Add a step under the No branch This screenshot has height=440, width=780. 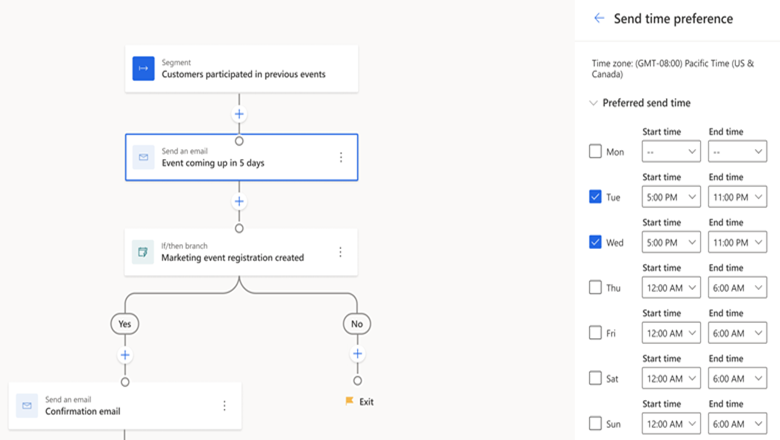click(357, 355)
